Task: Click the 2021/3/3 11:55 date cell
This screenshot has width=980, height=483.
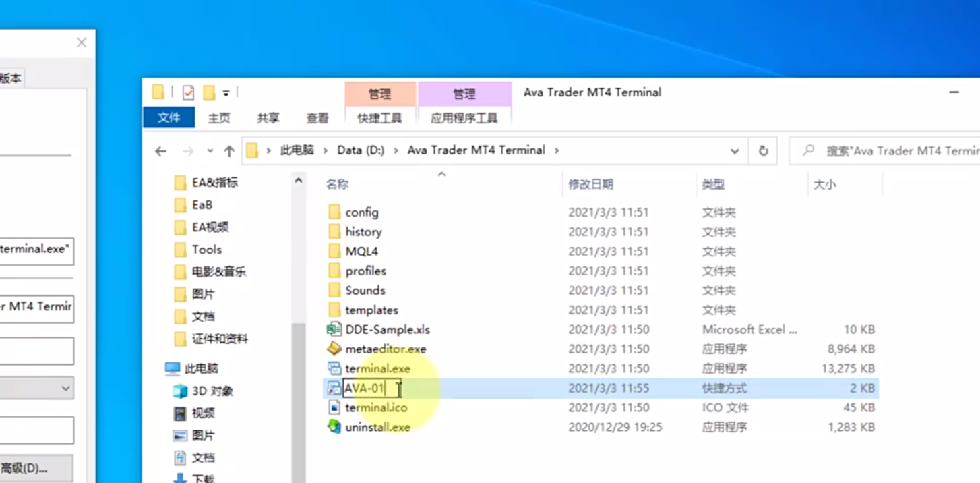Action: point(609,388)
